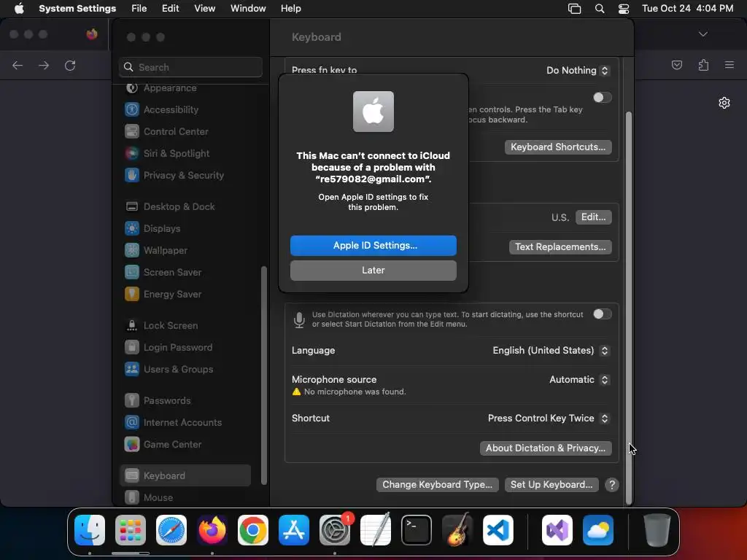Click Firefox icon in the Dock
The width and height of the screenshot is (747, 560).
point(212,530)
